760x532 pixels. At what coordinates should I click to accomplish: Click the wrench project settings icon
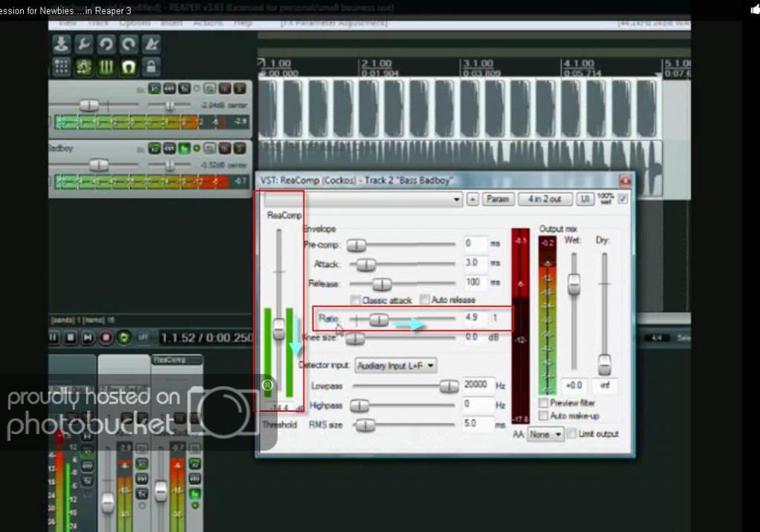(x=84, y=45)
